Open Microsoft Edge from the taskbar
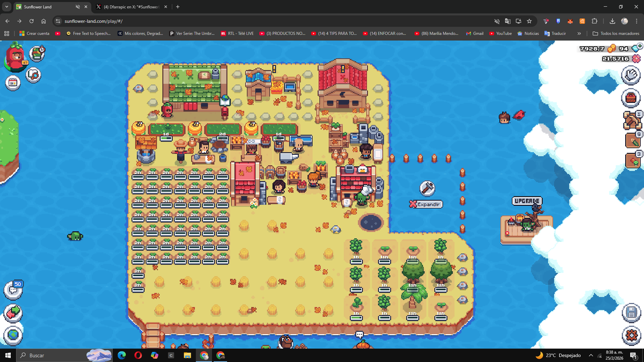Image resolution: width=644 pixels, height=362 pixels. [122, 355]
